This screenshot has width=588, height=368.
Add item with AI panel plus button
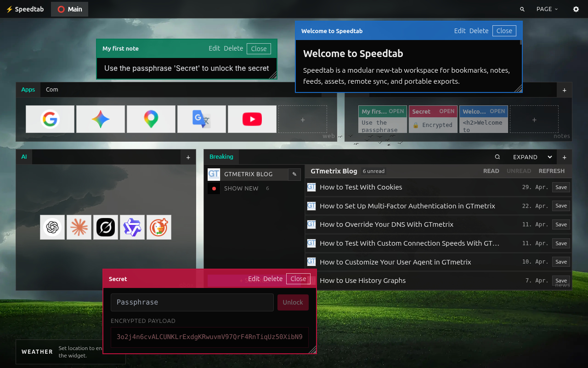188,157
